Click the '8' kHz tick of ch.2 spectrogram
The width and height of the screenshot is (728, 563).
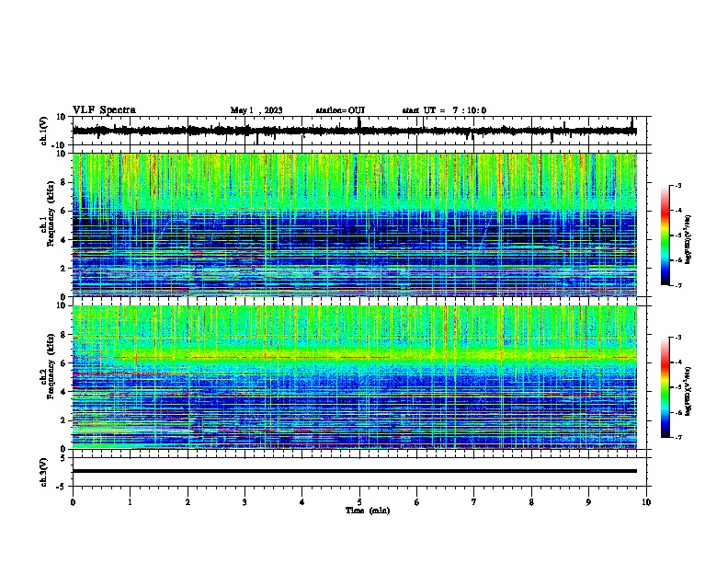tap(64, 335)
